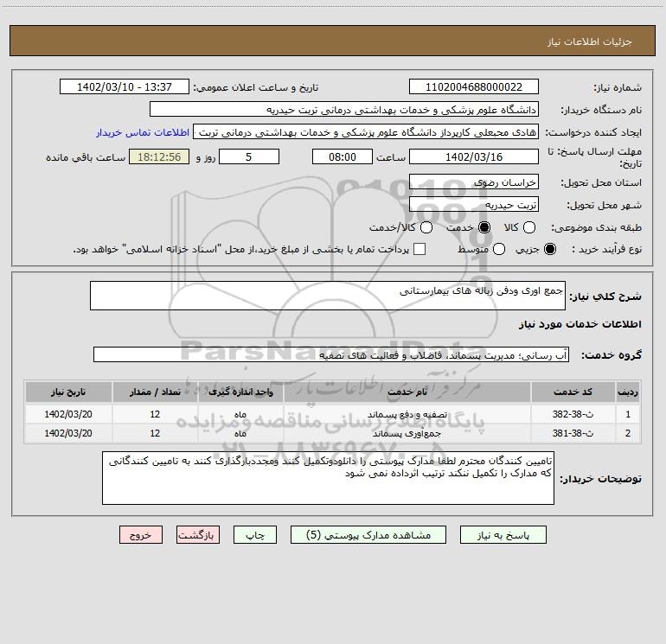Click the خروج exit button
This screenshot has height=644, width=666.
pos(141,535)
